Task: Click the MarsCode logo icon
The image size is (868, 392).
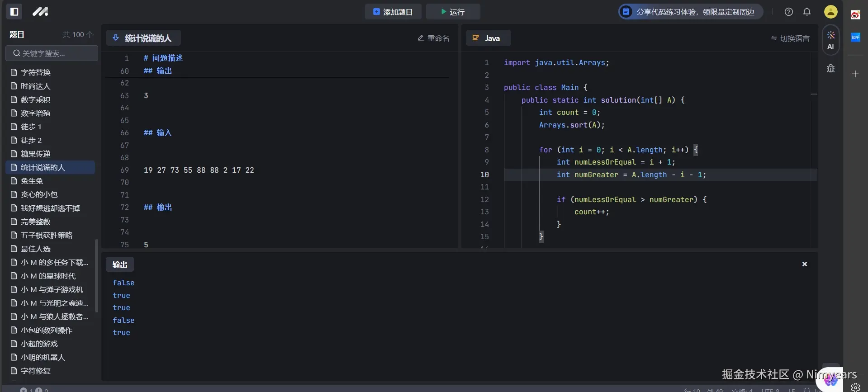Action: pyautogui.click(x=40, y=12)
